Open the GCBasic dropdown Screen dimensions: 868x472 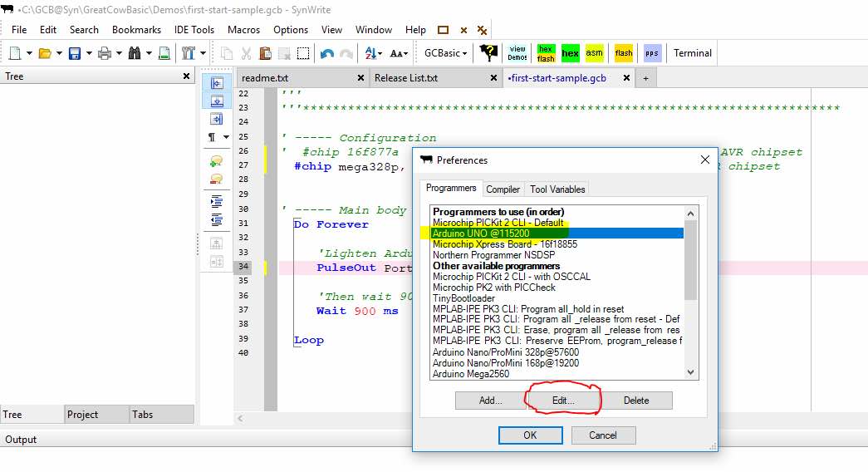445,53
